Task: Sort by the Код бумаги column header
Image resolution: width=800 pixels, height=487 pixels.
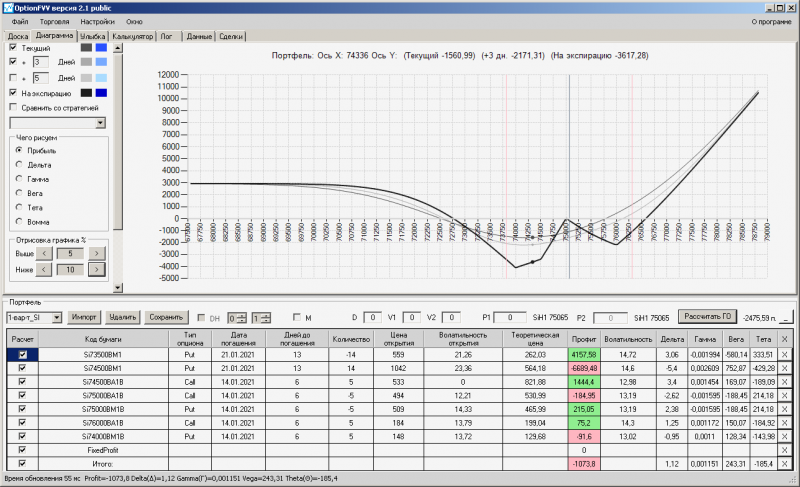Action: coord(103,339)
